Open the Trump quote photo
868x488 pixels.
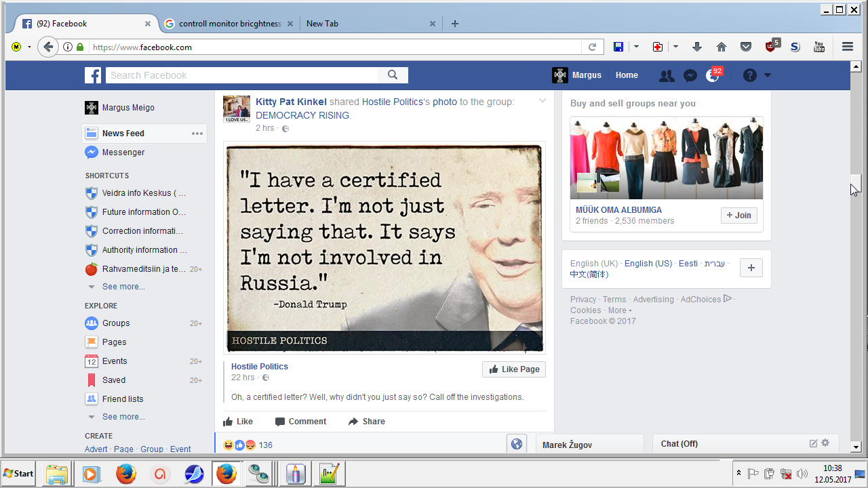tap(384, 248)
